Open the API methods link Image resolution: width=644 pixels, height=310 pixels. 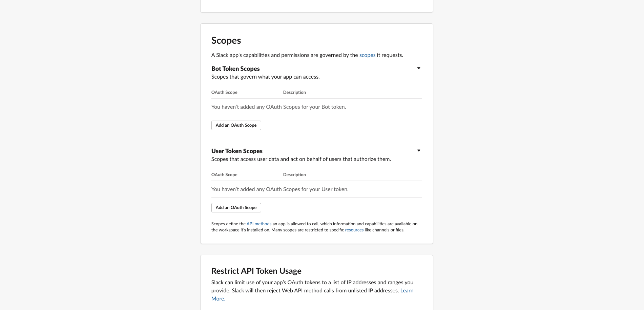(259, 224)
